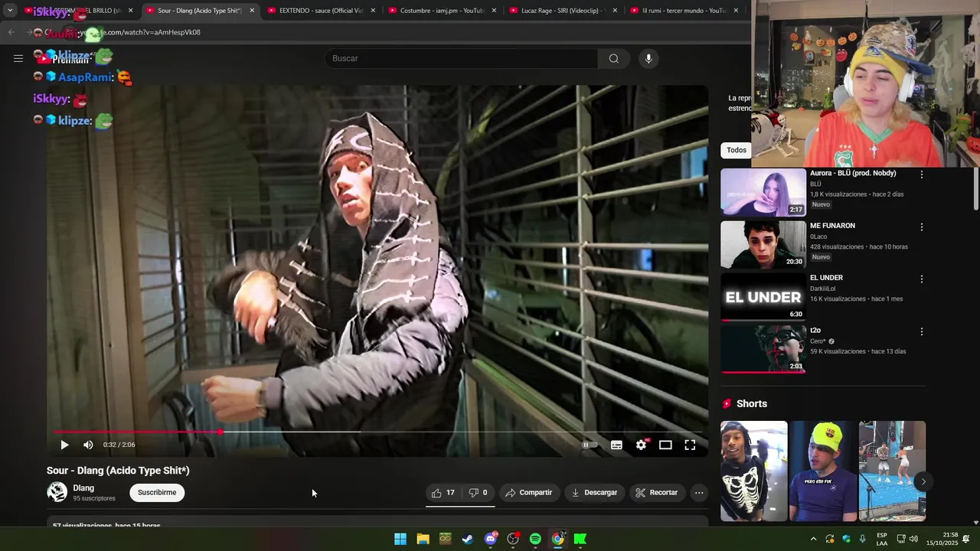Open File Explorer from the taskbar
This screenshot has height=551, width=980.
423,539
